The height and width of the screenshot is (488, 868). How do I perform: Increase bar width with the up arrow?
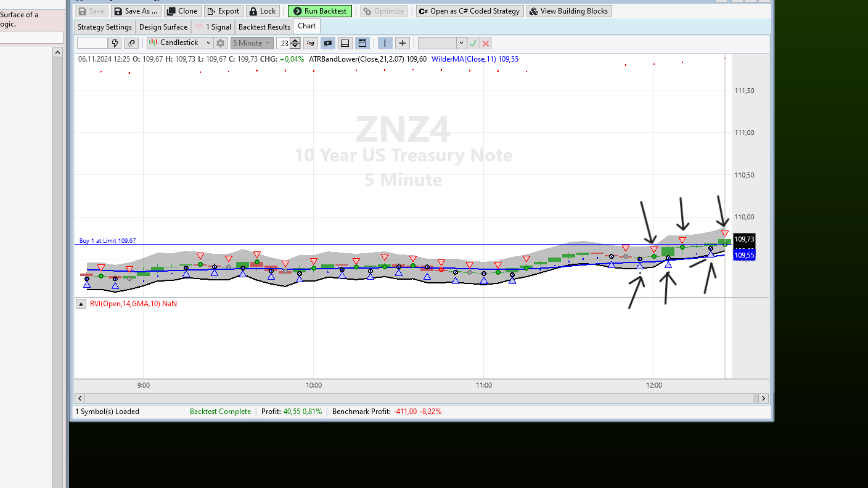[295, 41]
